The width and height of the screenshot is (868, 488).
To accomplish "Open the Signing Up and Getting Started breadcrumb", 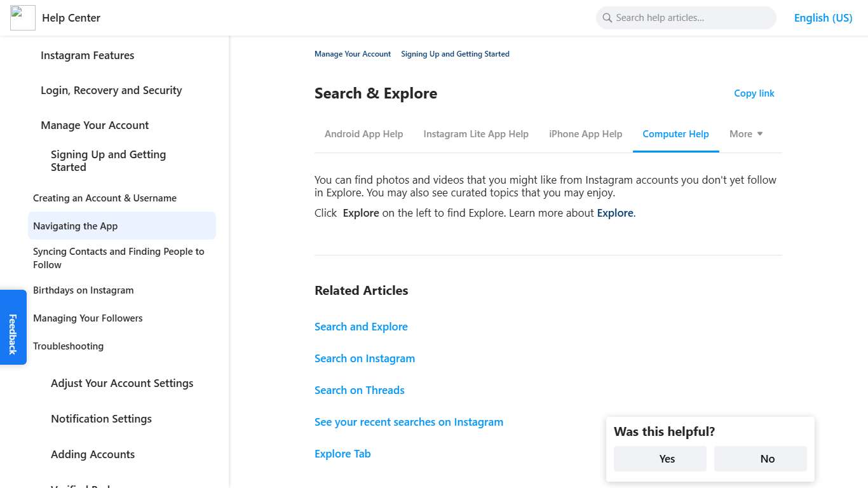I will [x=455, y=54].
